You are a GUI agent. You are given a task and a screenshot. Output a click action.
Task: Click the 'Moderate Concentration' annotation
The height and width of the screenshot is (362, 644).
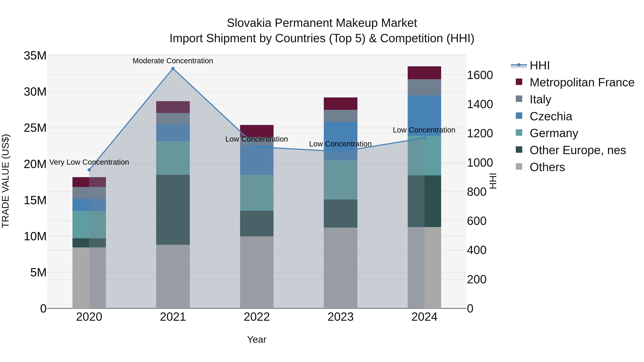[x=173, y=61]
